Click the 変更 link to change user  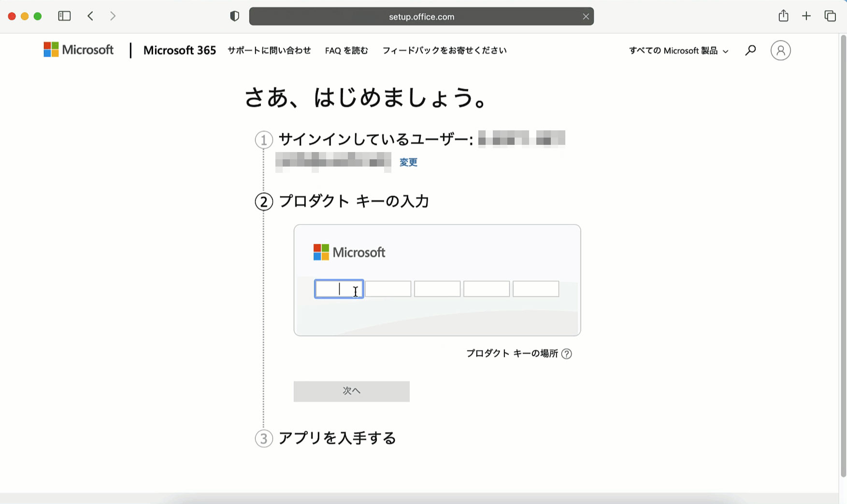(408, 162)
